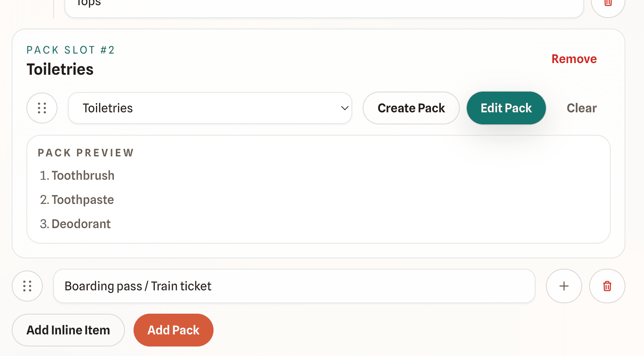Click the Add Pack button
Viewport: 644px width, 356px height.
(173, 330)
